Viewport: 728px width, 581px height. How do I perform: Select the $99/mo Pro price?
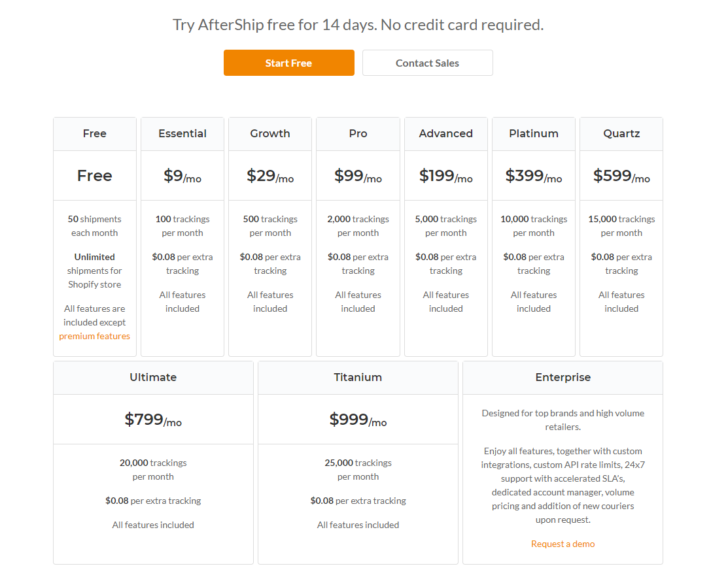358,176
